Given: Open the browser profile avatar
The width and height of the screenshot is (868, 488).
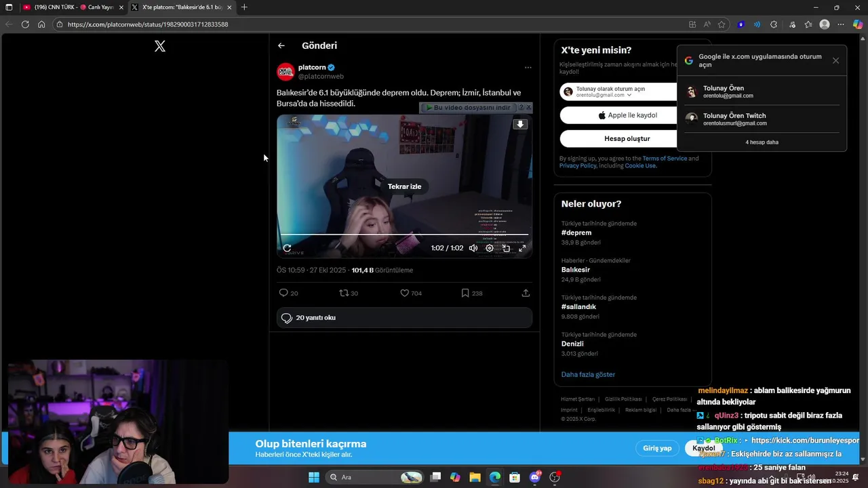Looking at the screenshot, I should pyautogui.click(x=825, y=24).
